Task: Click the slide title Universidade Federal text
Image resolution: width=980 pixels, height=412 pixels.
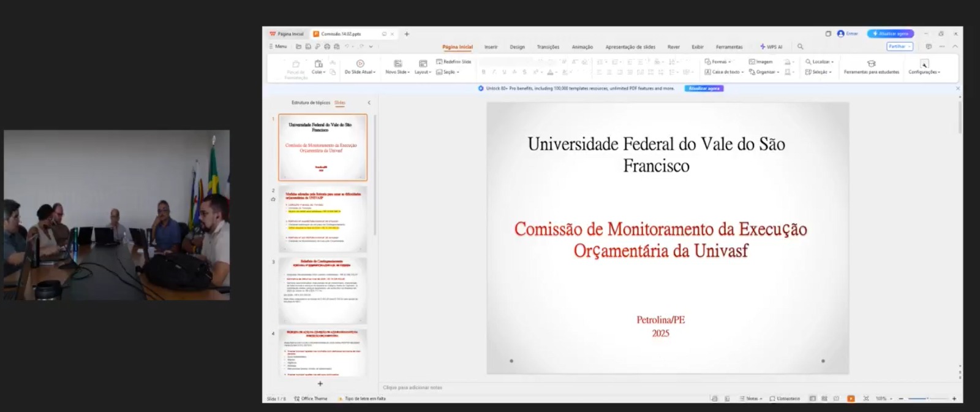Action: click(x=656, y=154)
